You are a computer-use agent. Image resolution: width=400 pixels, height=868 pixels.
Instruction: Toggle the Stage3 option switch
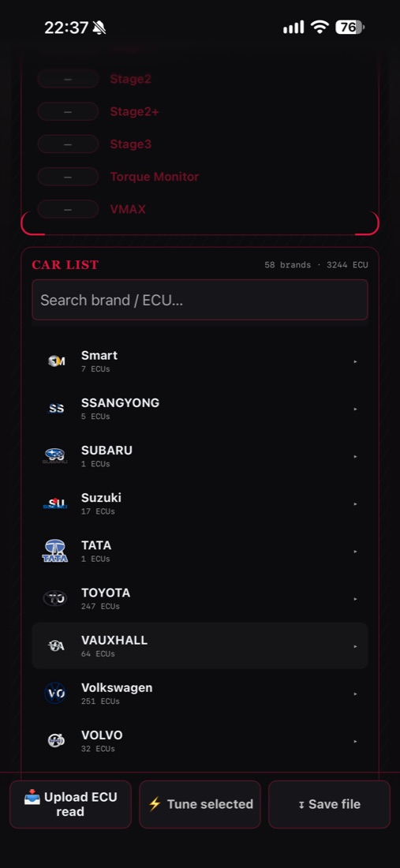(x=68, y=144)
